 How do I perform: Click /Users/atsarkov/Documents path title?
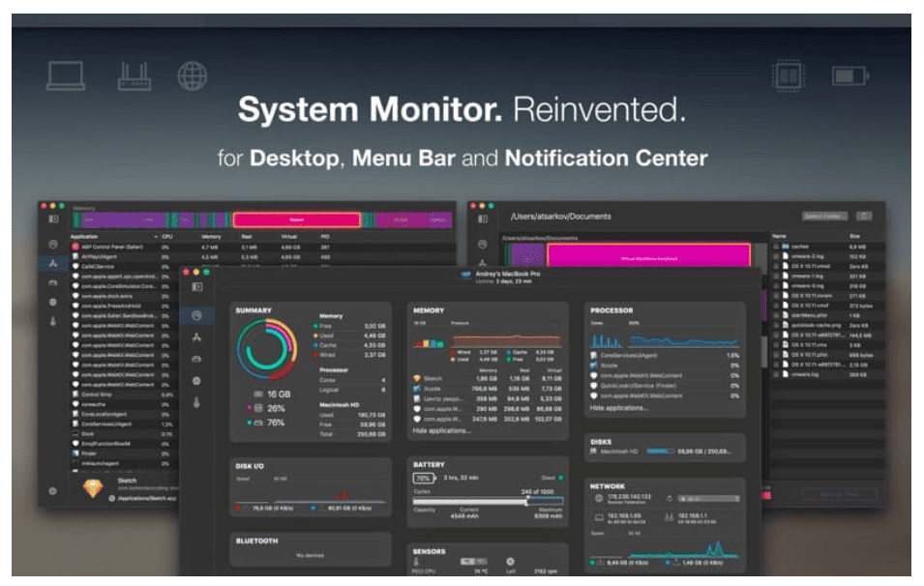[560, 217]
